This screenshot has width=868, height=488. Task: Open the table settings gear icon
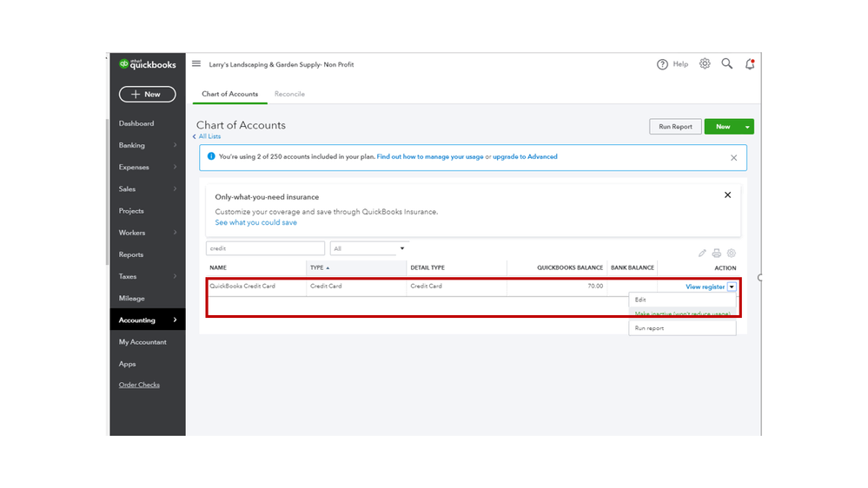(x=732, y=254)
